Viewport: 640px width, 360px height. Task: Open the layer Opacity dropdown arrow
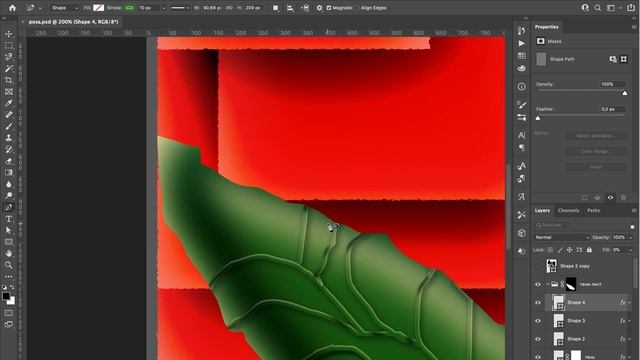click(x=631, y=237)
